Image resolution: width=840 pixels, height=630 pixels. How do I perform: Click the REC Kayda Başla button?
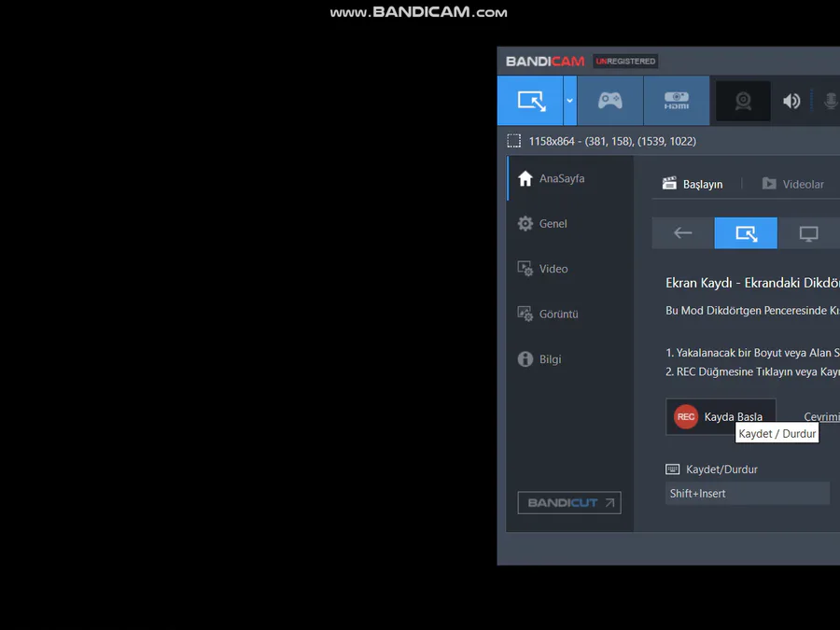coord(721,417)
